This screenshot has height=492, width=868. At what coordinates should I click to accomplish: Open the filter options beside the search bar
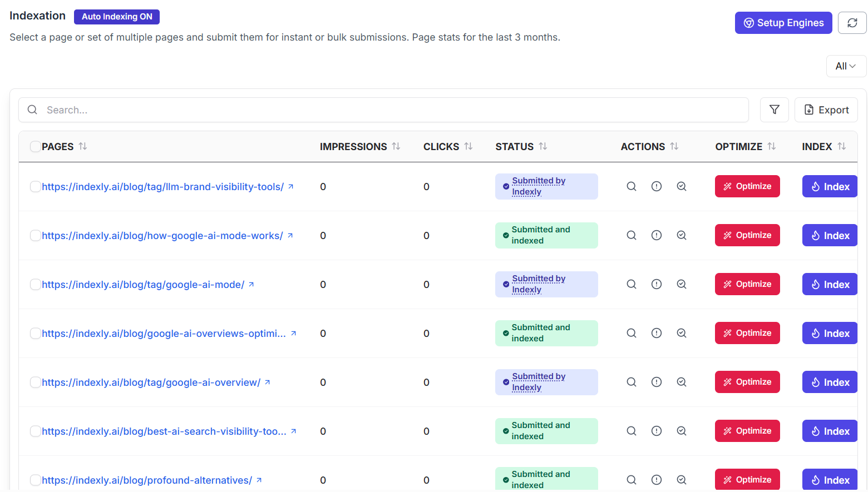click(x=774, y=110)
